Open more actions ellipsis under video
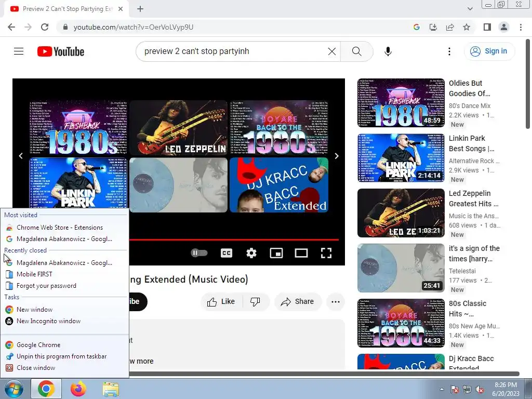 [336, 302]
